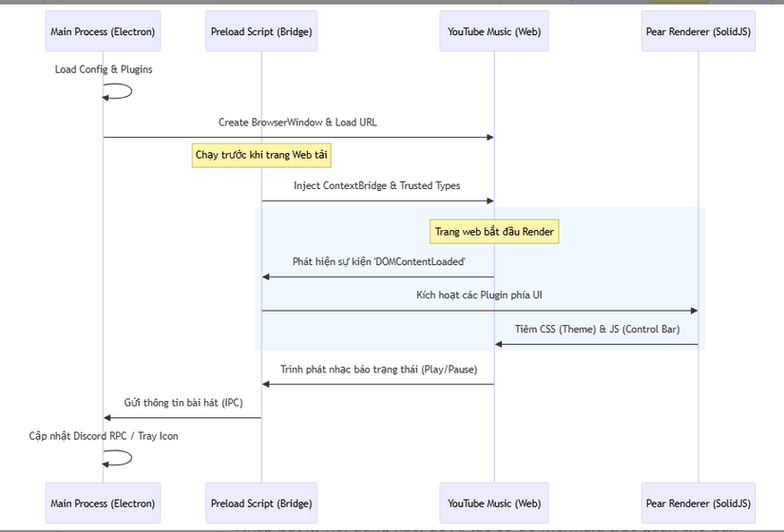Screen dimensions: 784x532
Task: Select the bottom Main Process (Electron) box
Action: (103, 503)
